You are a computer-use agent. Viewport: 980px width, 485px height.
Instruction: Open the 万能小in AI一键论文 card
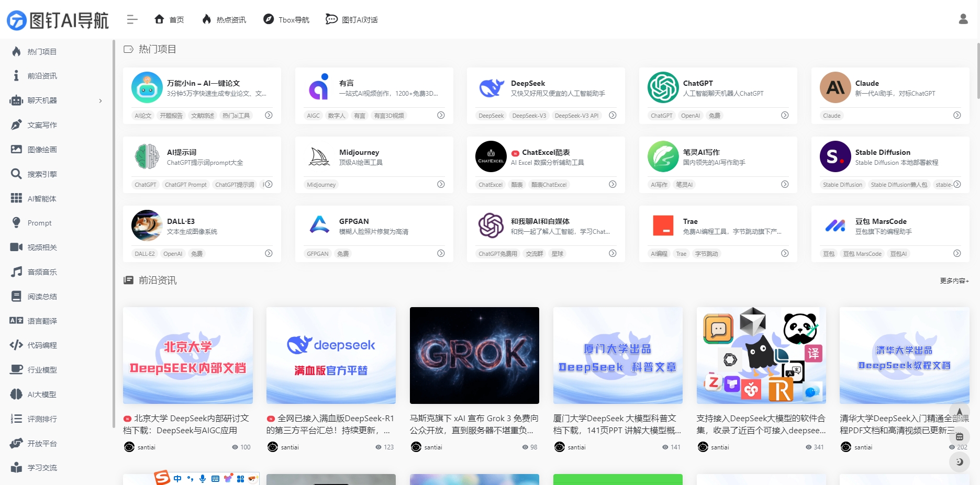(202, 96)
